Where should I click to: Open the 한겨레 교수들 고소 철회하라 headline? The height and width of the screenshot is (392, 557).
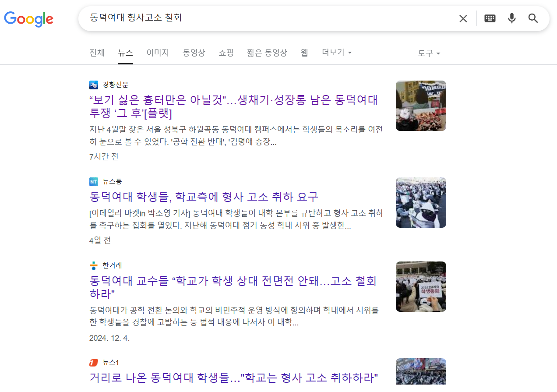(x=233, y=287)
